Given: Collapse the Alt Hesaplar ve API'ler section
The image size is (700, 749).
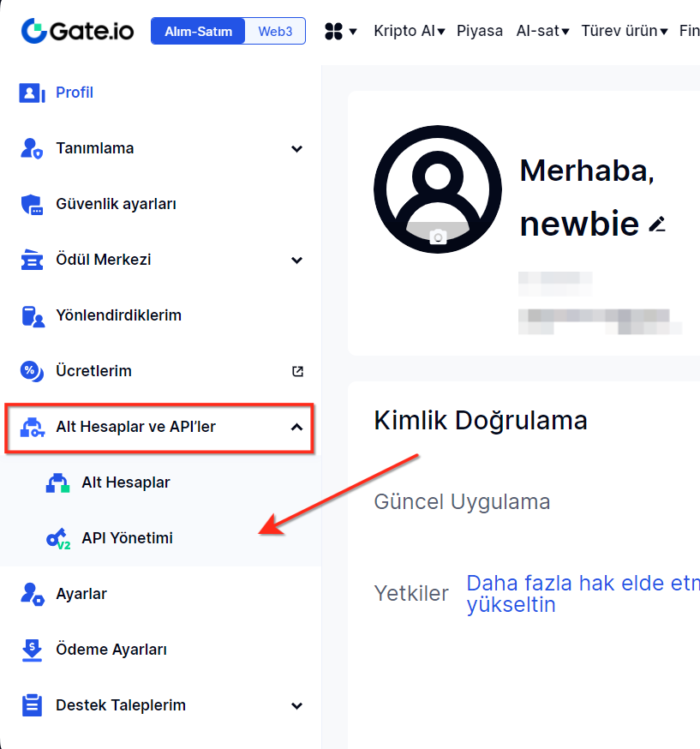Looking at the screenshot, I should click(296, 427).
